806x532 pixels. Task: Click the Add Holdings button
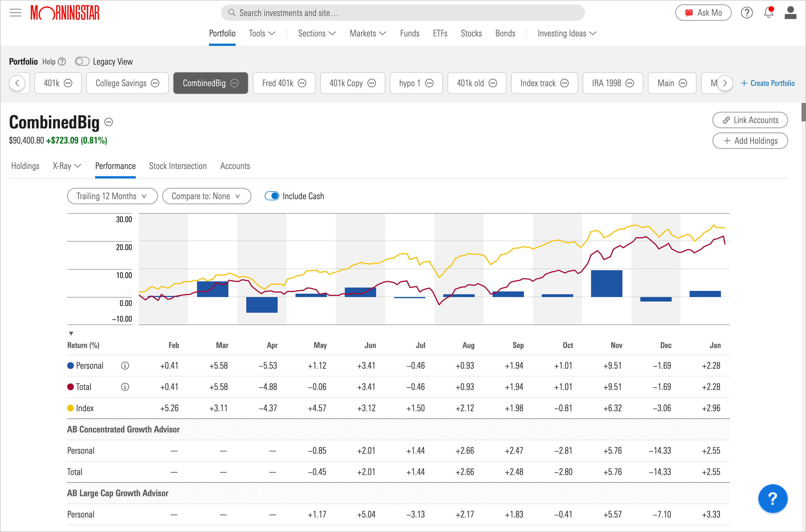pyautogui.click(x=750, y=141)
